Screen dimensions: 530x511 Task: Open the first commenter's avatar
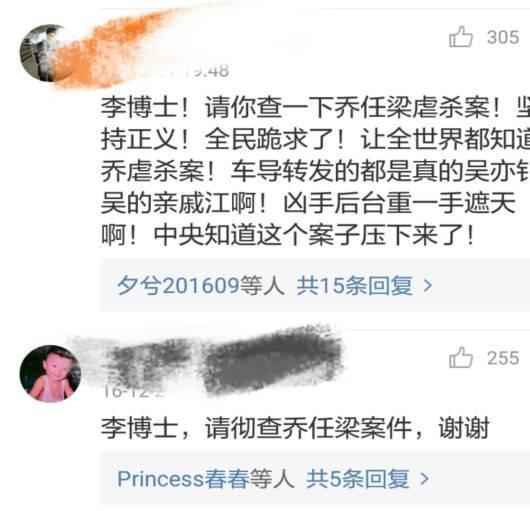[x=47, y=53]
